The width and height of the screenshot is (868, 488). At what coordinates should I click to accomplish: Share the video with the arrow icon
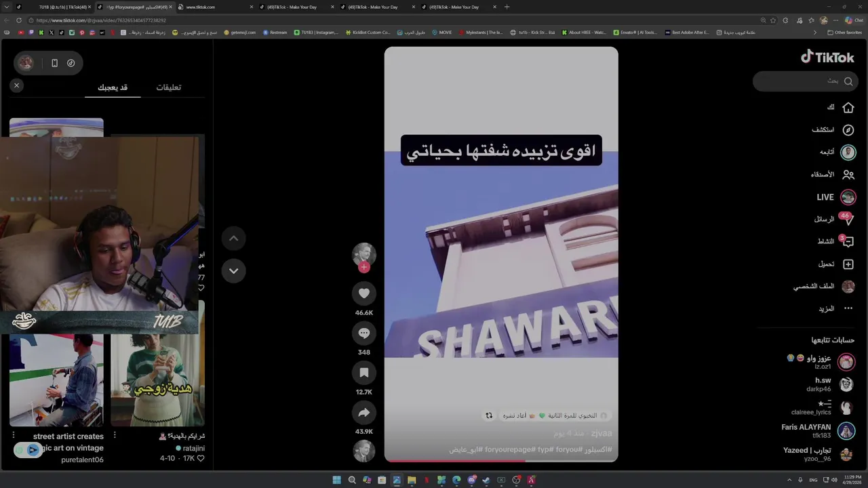tap(364, 413)
